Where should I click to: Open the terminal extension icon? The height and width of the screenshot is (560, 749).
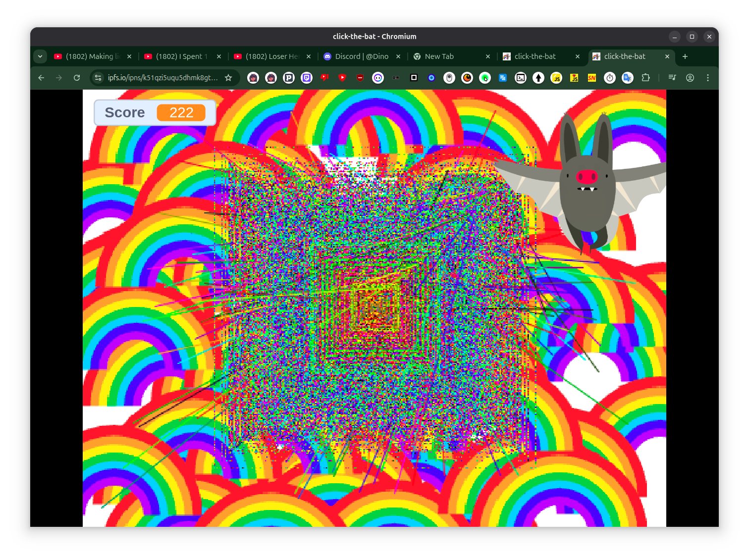click(521, 78)
